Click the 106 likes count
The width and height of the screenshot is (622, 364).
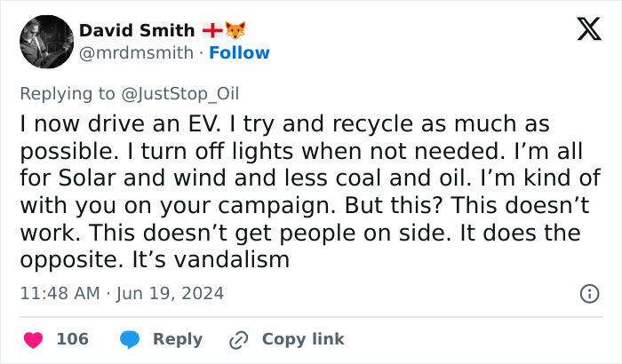[72, 339]
